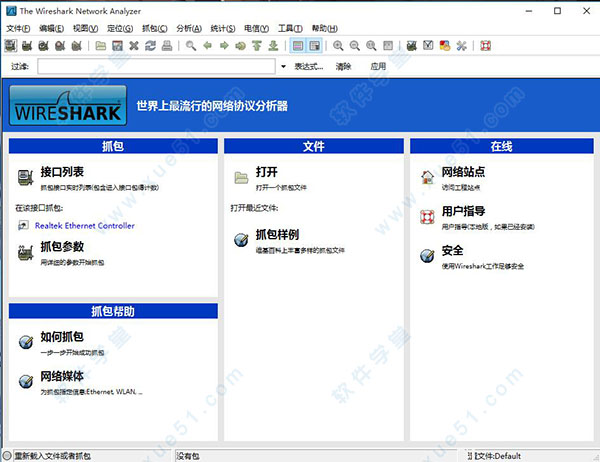Image resolution: width=600 pixels, height=462 pixels.
Task: Toggle the packet colorize toolbar button
Action: pos(298,46)
